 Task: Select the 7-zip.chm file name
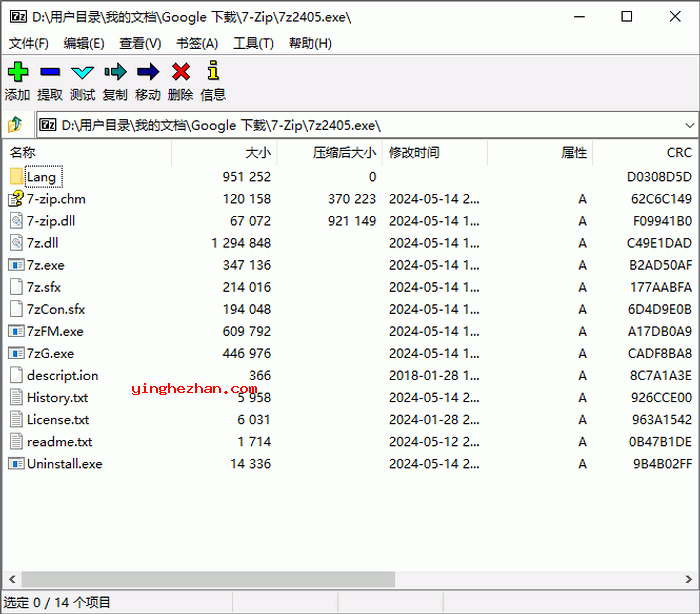56,199
